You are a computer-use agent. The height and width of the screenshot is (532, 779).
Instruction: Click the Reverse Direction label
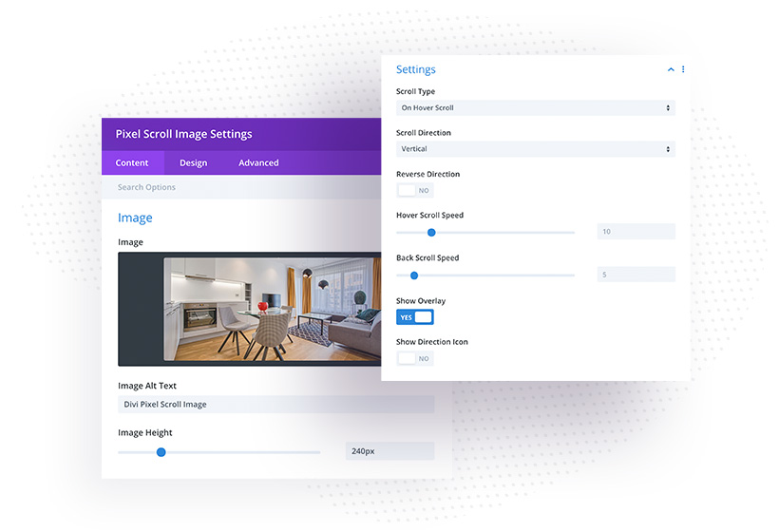pyautogui.click(x=427, y=174)
